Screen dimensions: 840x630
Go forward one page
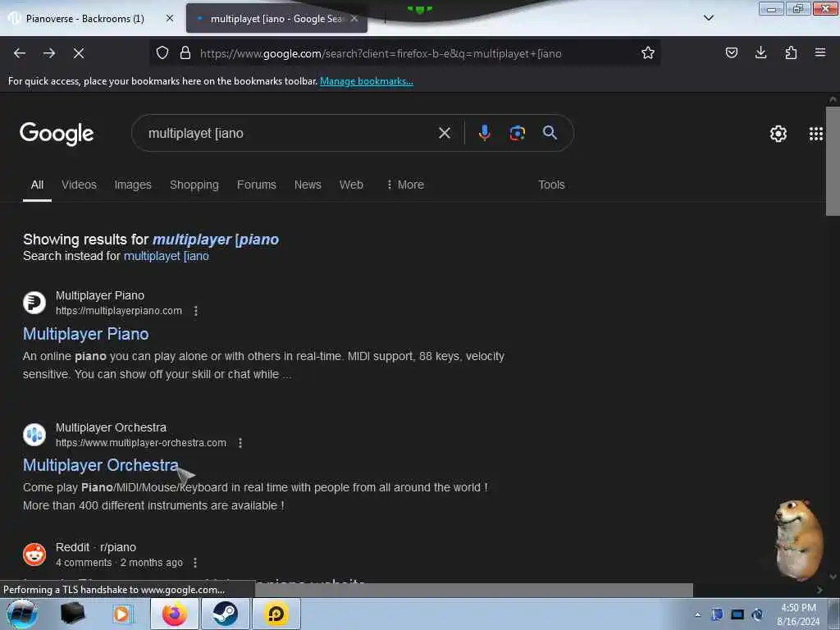[49, 53]
